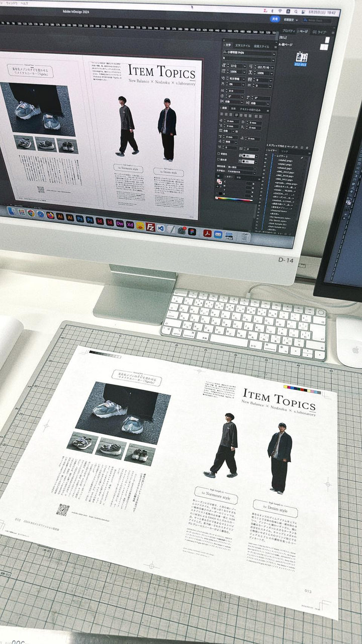Launch Visual Studio Code from the Dock

(x=161, y=228)
